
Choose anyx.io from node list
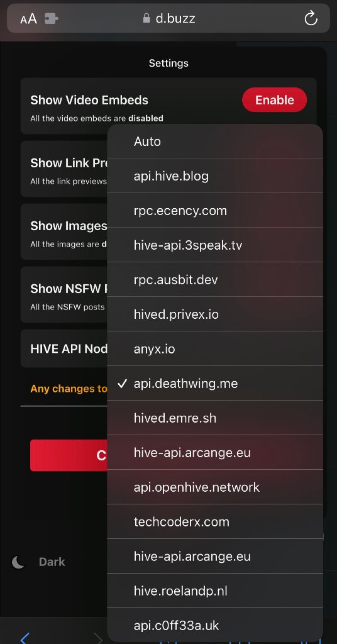point(215,348)
